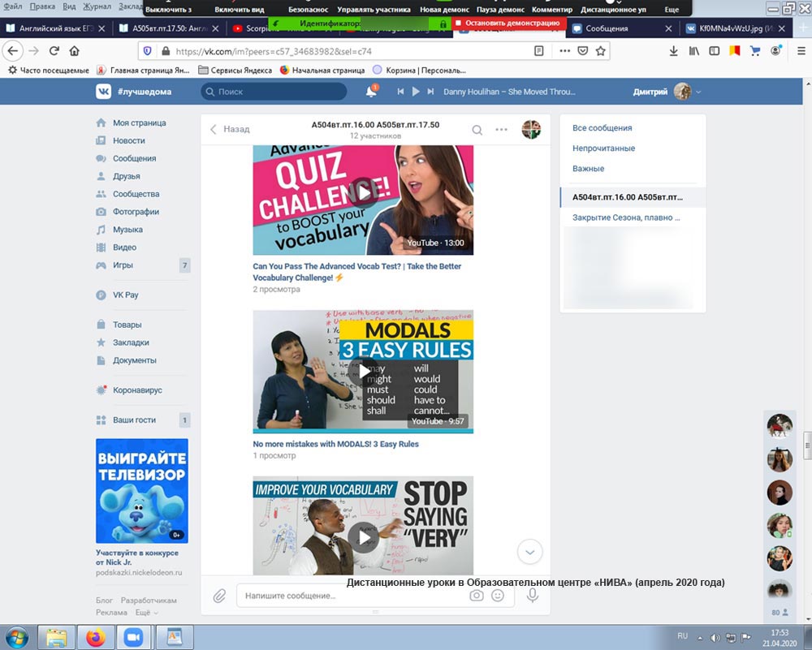Play the Quiz Challenge video
The image size is (812, 650).
[x=363, y=192]
